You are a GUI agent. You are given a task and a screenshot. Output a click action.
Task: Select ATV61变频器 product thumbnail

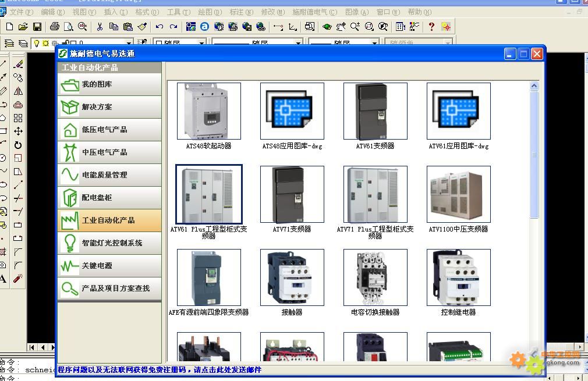(x=376, y=111)
